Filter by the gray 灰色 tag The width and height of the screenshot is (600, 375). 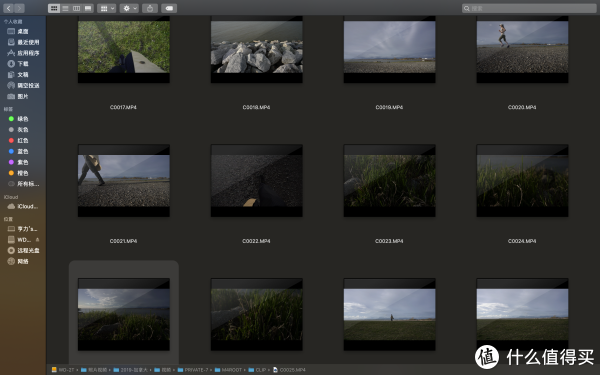tap(23, 130)
